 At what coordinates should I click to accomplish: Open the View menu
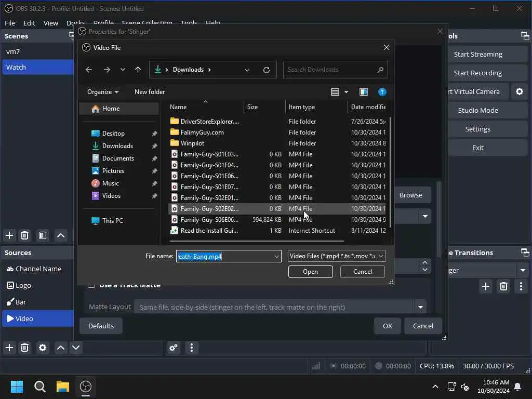pos(51,23)
